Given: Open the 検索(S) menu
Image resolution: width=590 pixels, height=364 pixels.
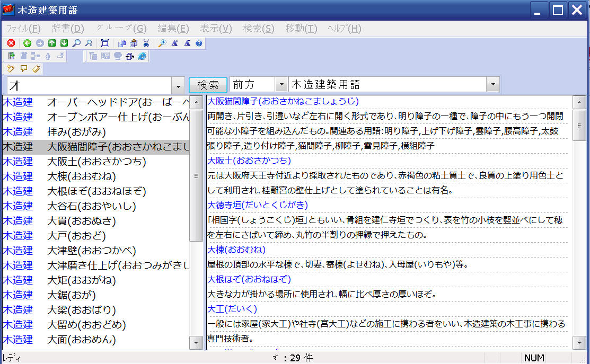Looking at the screenshot, I should [259, 29].
